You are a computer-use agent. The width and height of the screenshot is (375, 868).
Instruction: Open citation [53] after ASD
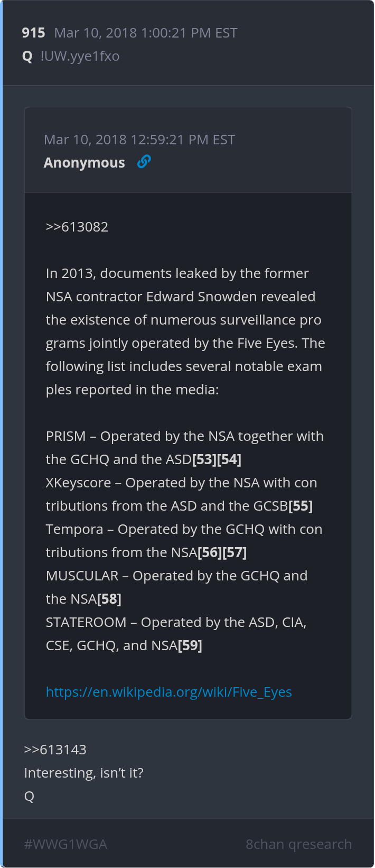coord(204,459)
